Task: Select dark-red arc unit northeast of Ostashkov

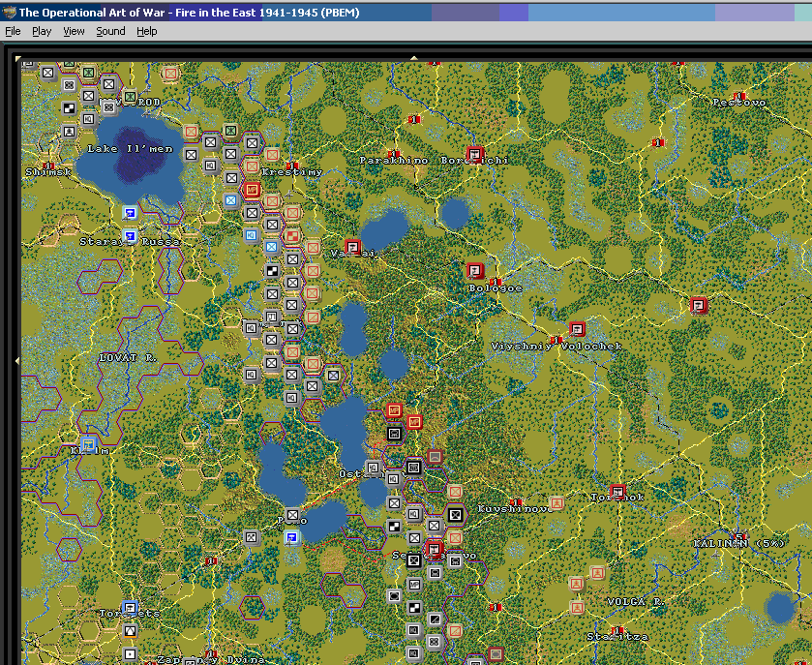Action: coord(435,456)
